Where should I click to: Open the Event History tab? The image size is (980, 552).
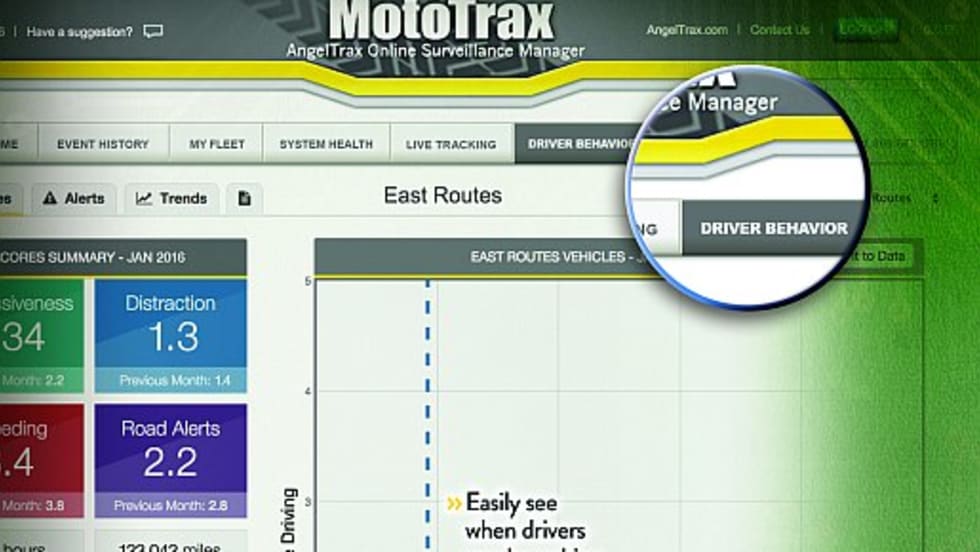pos(102,144)
